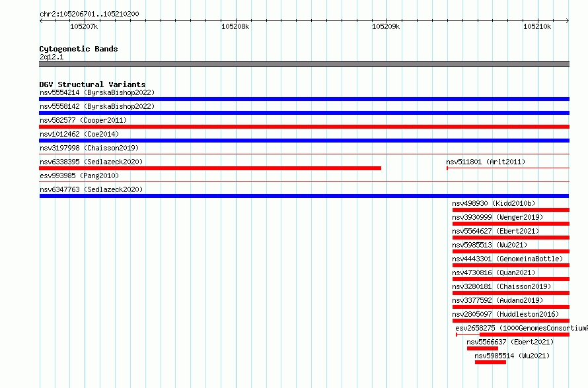Viewport: 588px width, 388px height.
Task: Click nsv5564627 (Ebert2021) label
Action: (496, 231)
